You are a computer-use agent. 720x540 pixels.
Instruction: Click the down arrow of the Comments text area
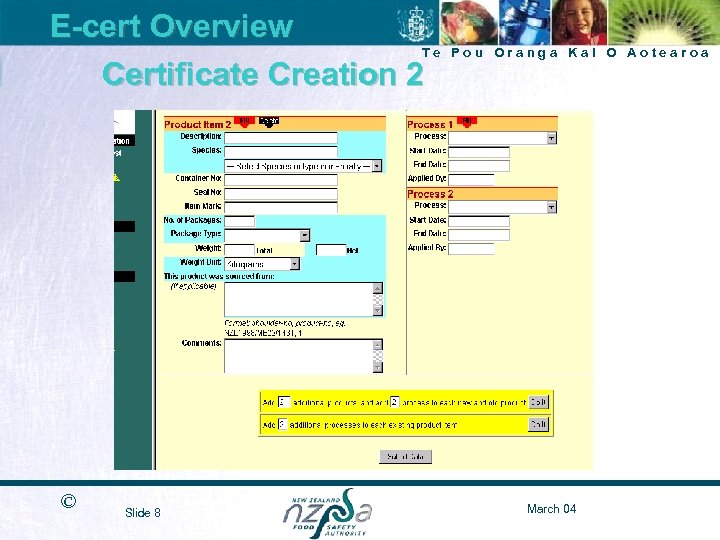pyautogui.click(x=377, y=367)
